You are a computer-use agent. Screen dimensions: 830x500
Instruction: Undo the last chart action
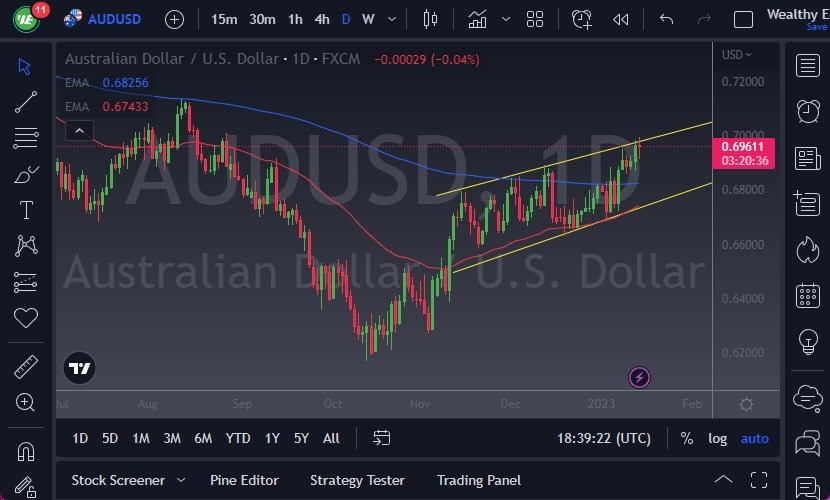tap(666, 20)
